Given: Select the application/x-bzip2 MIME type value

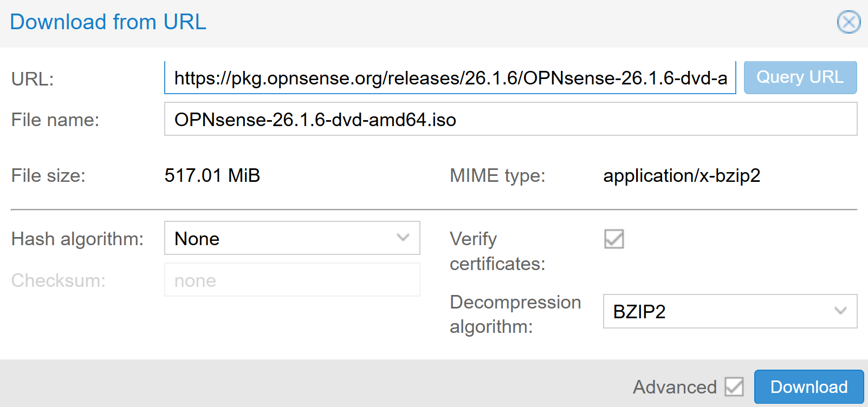Looking at the screenshot, I should (x=682, y=175).
